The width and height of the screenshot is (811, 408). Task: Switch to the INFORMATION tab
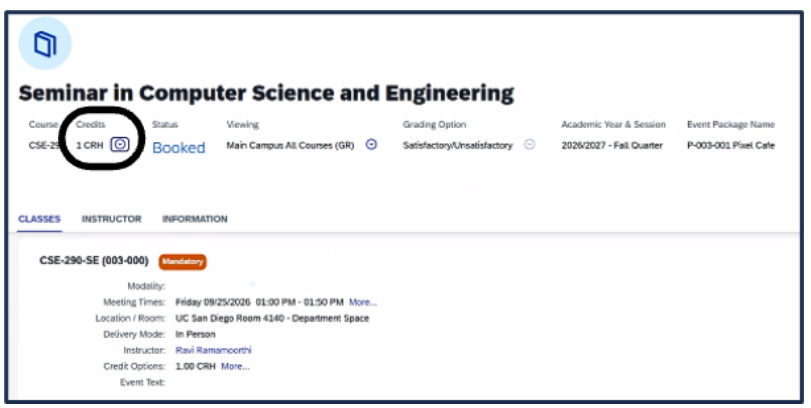(195, 219)
